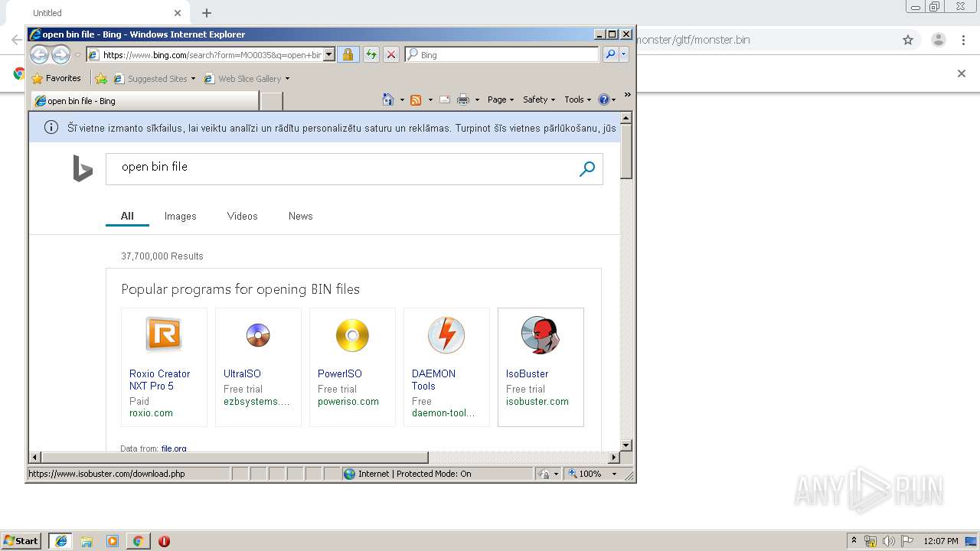Click the security lock icon in address bar
This screenshot has height=551, width=980.
pyautogui.click(x=348, y=54)
